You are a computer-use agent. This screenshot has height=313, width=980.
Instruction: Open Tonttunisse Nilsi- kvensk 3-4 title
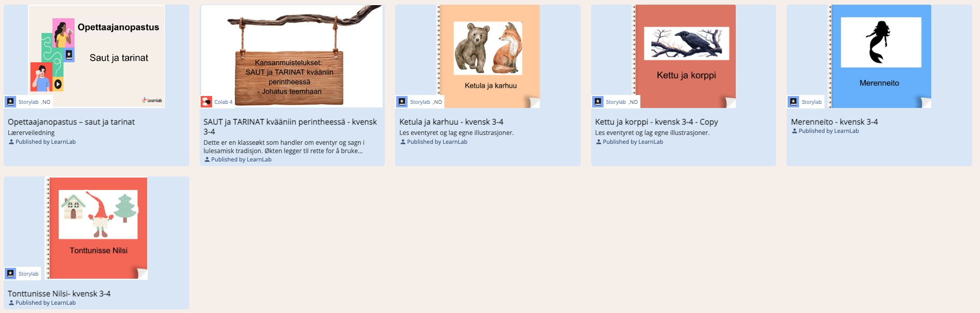click(59, 294)
